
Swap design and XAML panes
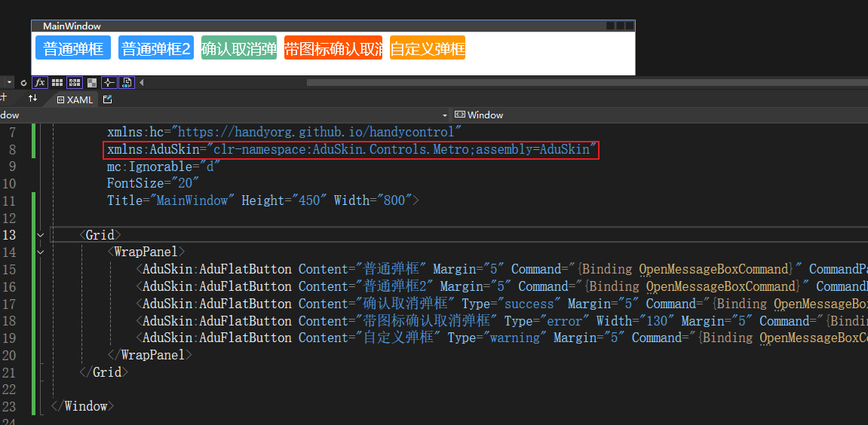pos(32,99)
